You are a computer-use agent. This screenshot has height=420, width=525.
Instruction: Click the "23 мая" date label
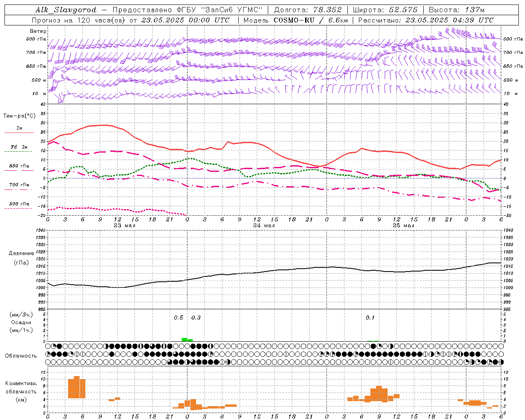coord(124,225)
